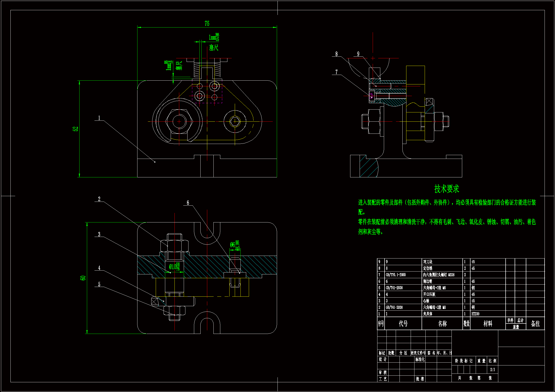Select the HT200 material cell

(x=475, y=314)
